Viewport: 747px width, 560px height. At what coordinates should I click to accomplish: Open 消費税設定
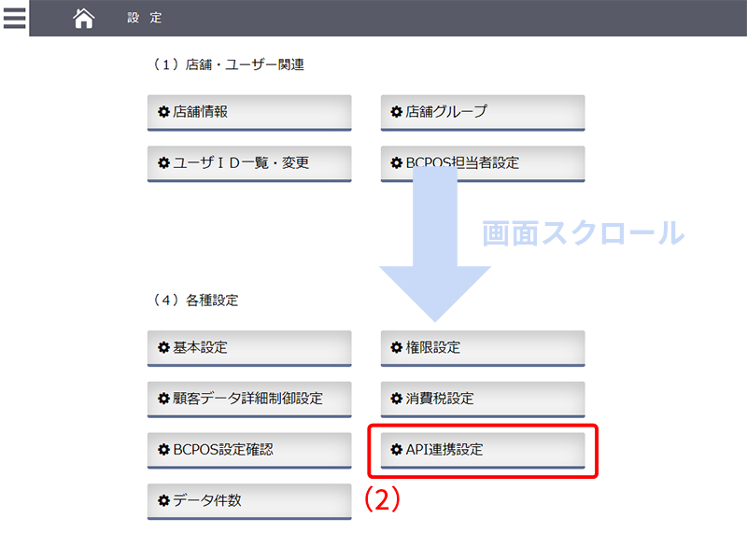[483, 399]
